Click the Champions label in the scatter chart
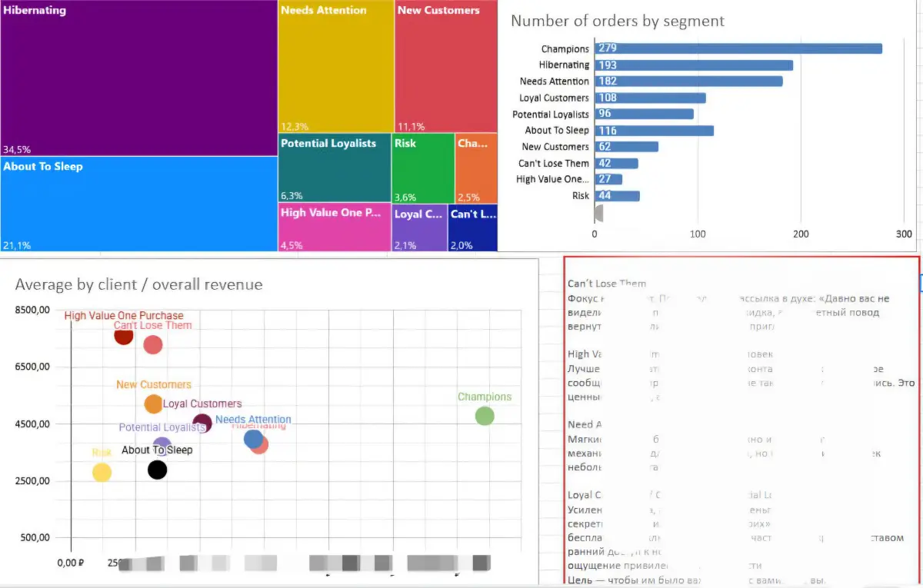923x588 pixels. [485, 397]
